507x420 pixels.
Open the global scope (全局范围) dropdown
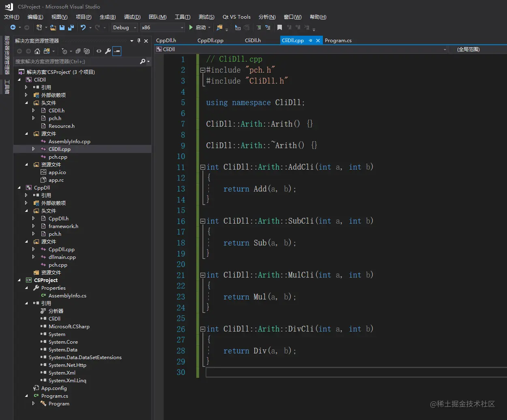(x=478, y=49)
